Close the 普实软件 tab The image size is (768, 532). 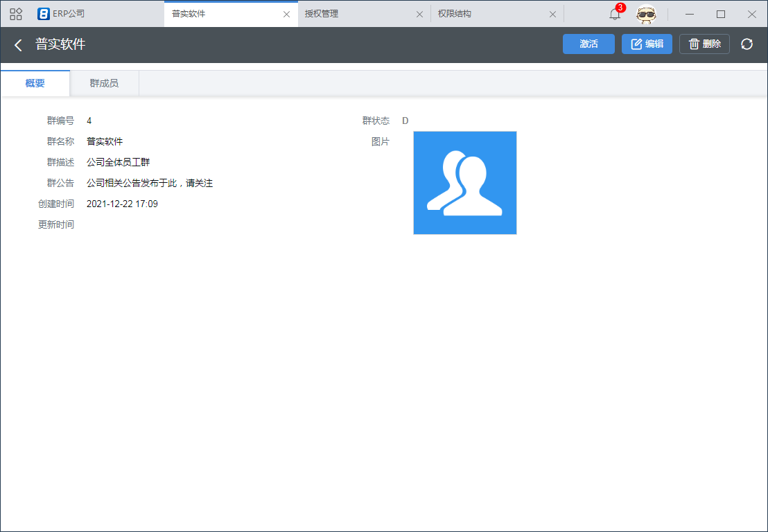[286, 14]
